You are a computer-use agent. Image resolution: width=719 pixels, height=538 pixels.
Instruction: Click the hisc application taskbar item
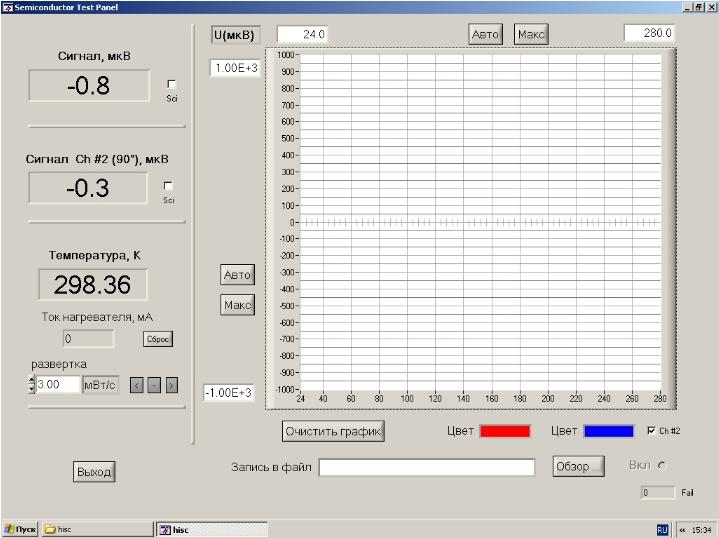pyautogui.click(x=212, y=529)
